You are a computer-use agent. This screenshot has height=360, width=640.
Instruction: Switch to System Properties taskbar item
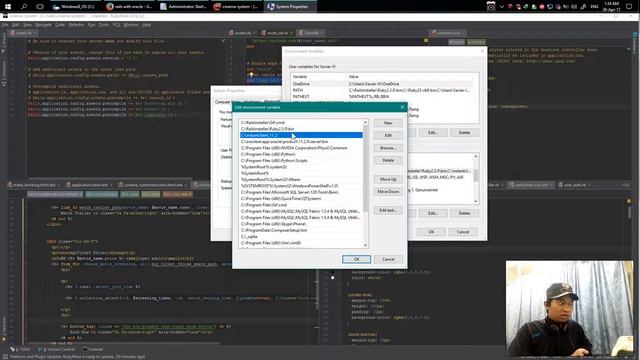coord(290,7)
